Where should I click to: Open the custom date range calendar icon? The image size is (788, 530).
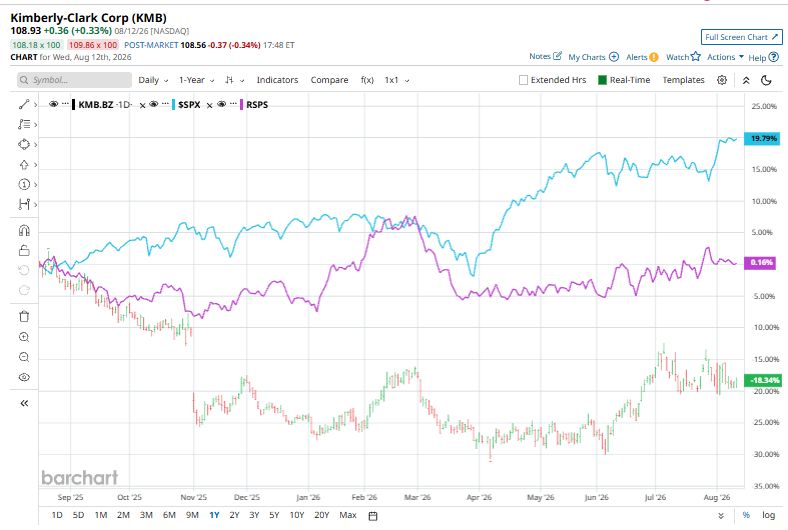(x=373, y=516)
